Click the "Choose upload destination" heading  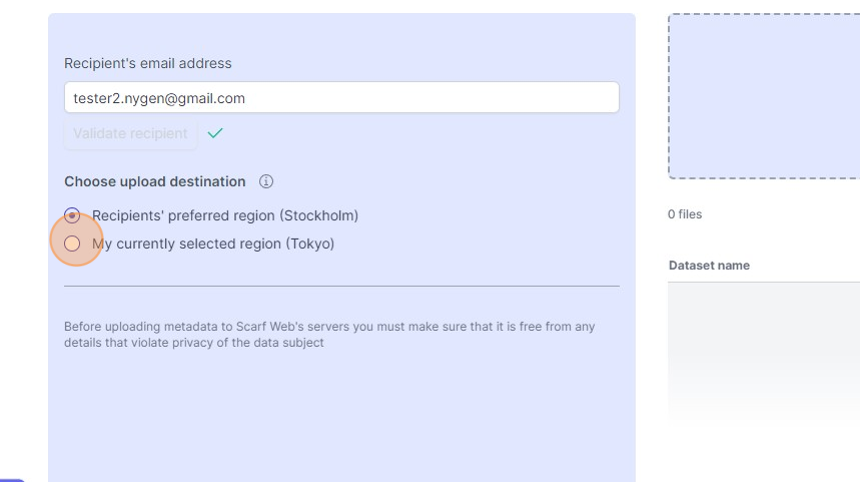pyautogui.click(x=155, y=182)
